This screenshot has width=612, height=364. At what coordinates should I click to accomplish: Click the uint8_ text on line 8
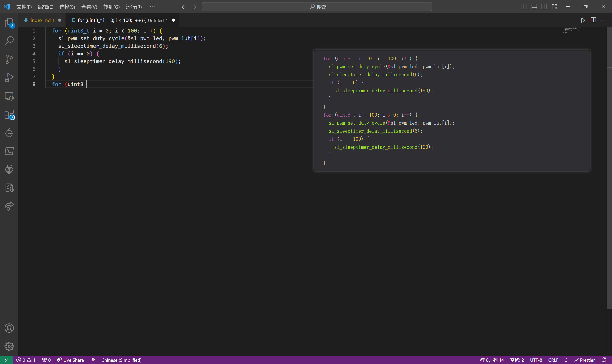(77, 84)
